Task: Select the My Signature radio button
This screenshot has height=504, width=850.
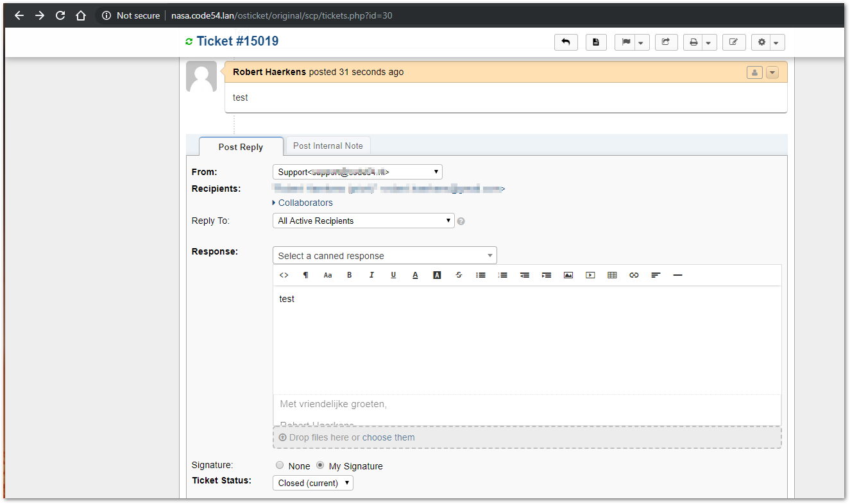Action: pyautogui.click(x=320, y=466)
